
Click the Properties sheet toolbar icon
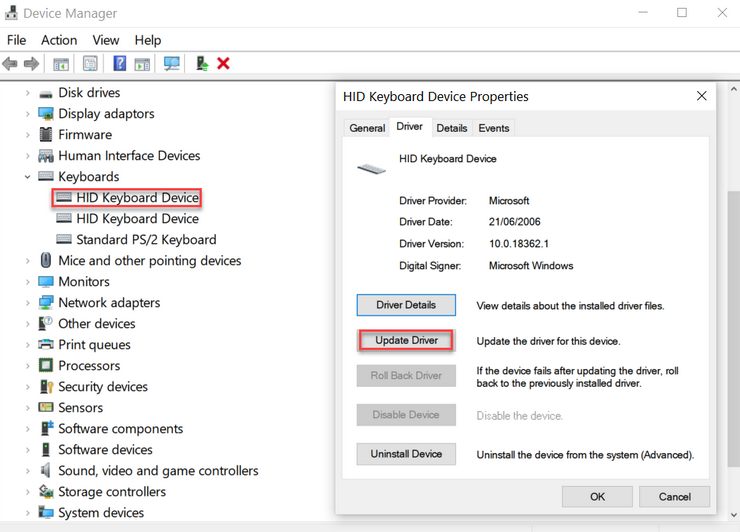90,63
